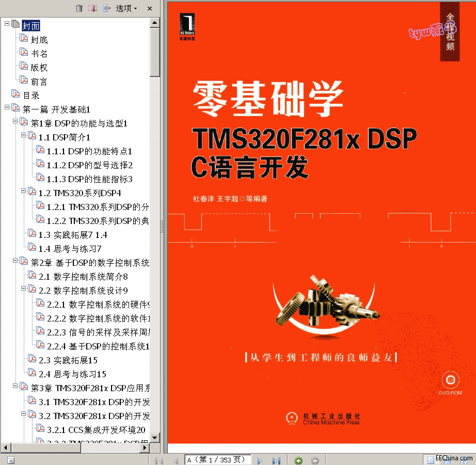476x465 pixels.
Task: Collapse the 1.1 DSP简介 node
Action: tap(23, 135)
